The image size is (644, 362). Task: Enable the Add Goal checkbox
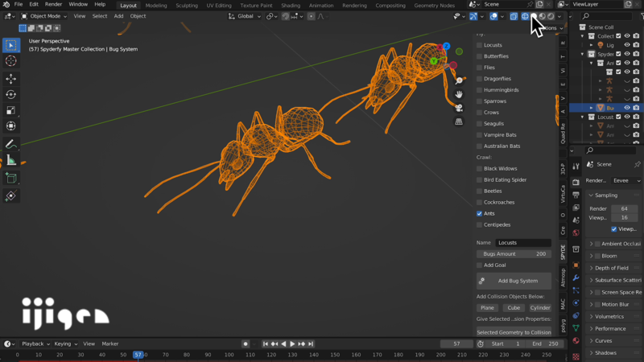click(x=479, y=265)
